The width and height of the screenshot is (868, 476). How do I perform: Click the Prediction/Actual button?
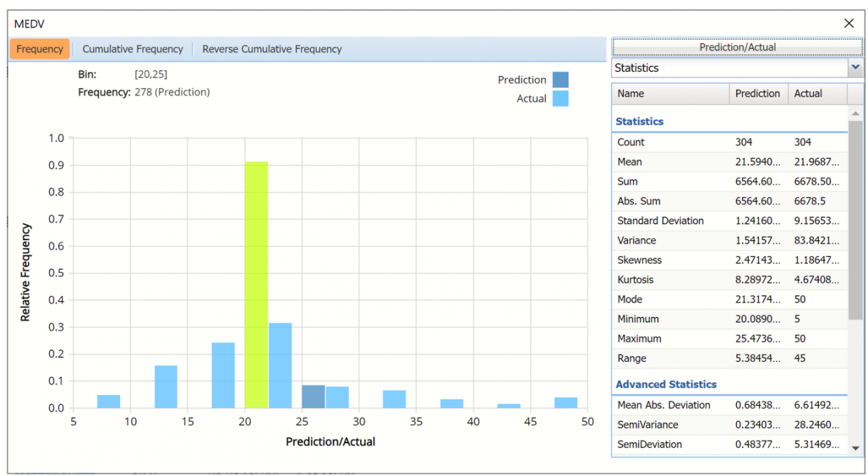pos(737,47)
